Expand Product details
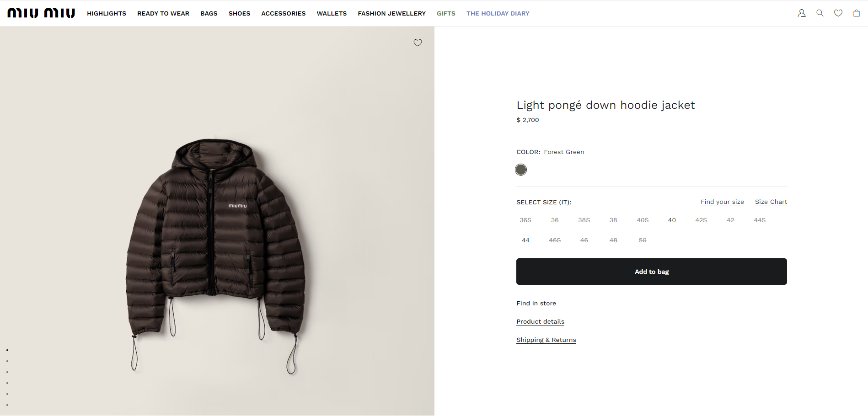This screenshot has height=416, width=868. tap(540, 322)
